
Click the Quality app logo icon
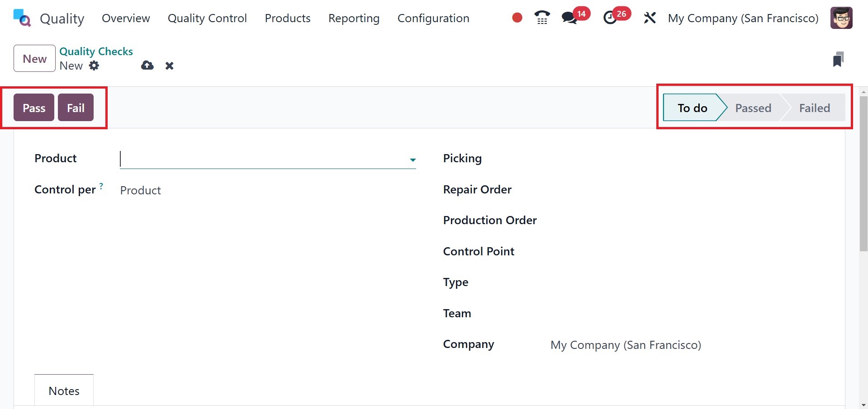pyautogui.click(x=22, y=18)
